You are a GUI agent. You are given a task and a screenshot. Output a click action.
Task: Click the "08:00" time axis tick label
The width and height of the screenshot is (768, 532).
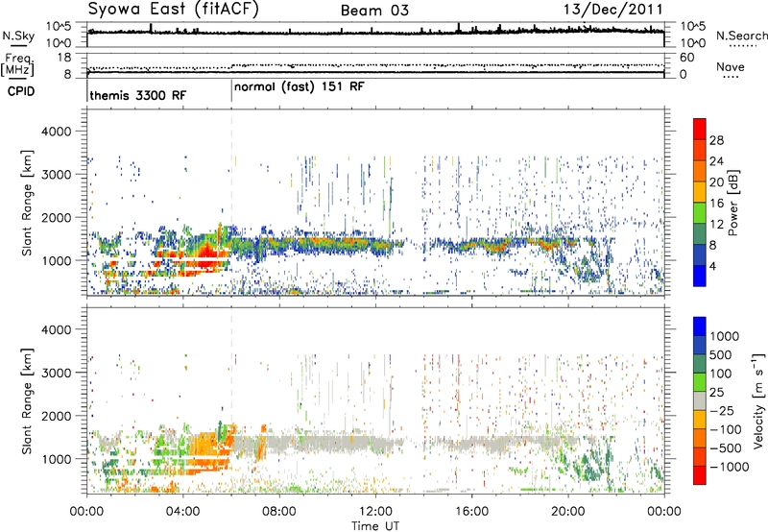tap(279, 512)
